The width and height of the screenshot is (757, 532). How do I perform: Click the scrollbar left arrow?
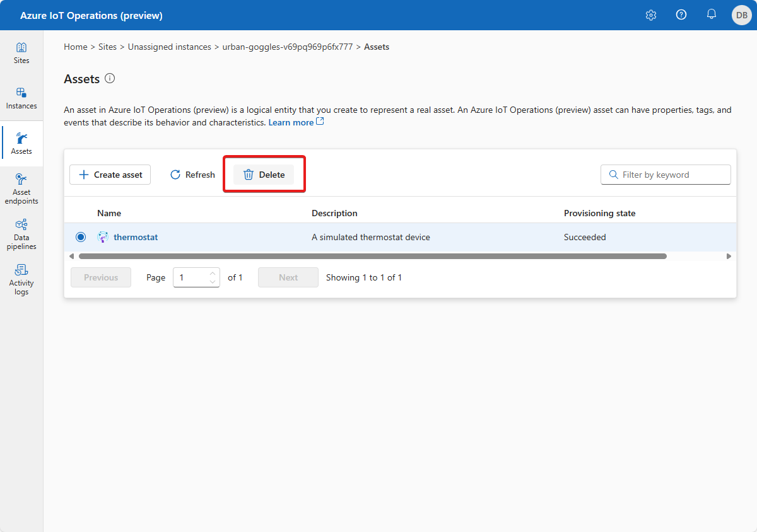72,256
